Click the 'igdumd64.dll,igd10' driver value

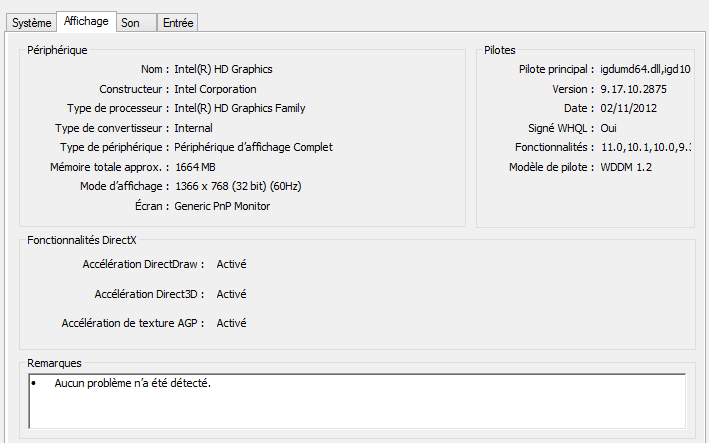[x=645, y=69]
